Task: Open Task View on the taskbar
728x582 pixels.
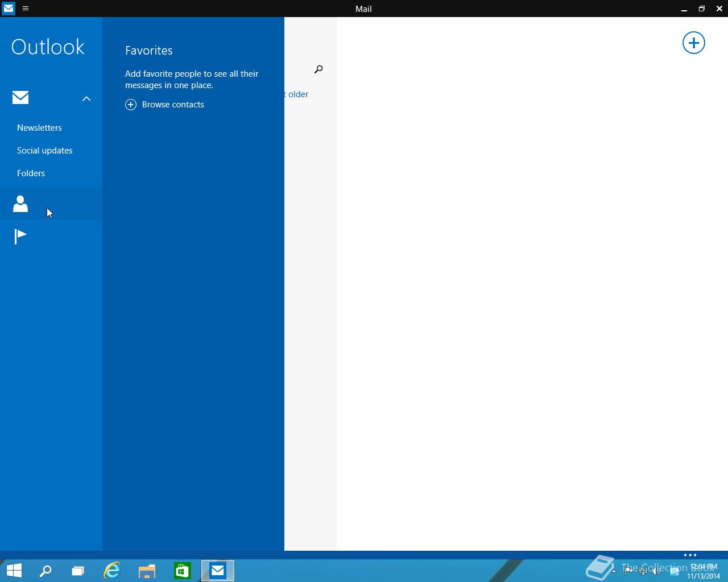Action: tap(78, 571)
